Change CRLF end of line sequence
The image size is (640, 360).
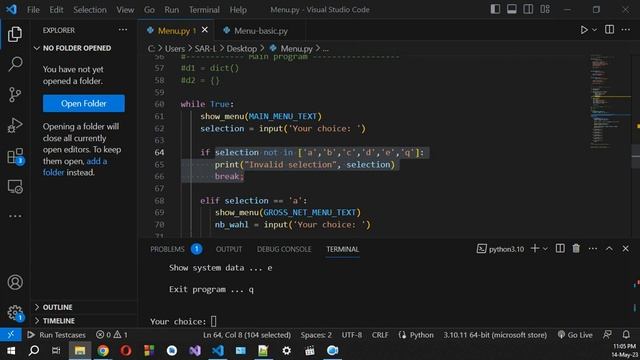[x=380, y=335]
